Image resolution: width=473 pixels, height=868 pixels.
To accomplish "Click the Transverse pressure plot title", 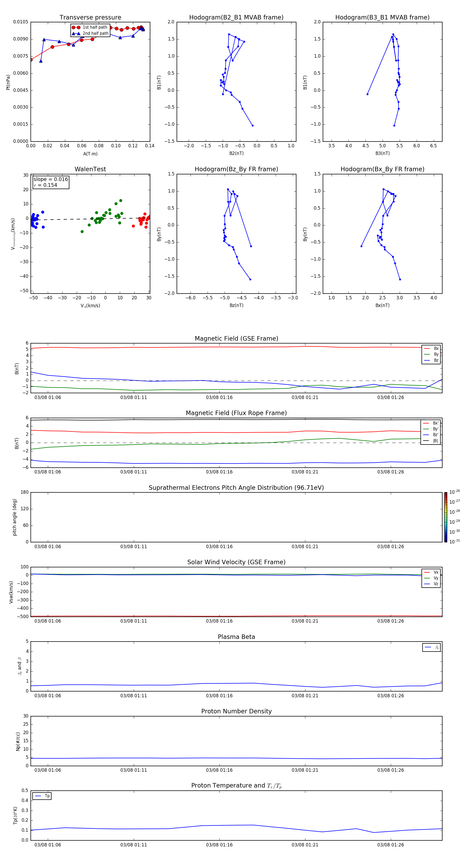I will [90, 18].
